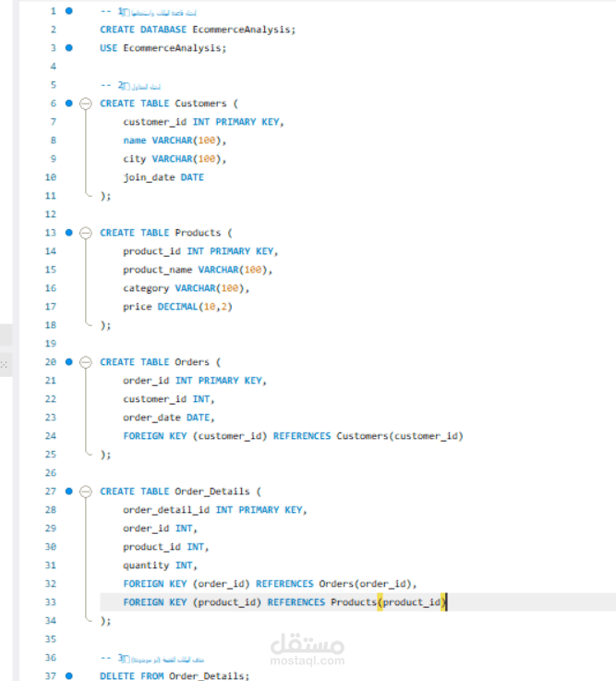This screenshot has height=681, width=616.
Task: Click the comment on line 5
Action: point(130,86)
